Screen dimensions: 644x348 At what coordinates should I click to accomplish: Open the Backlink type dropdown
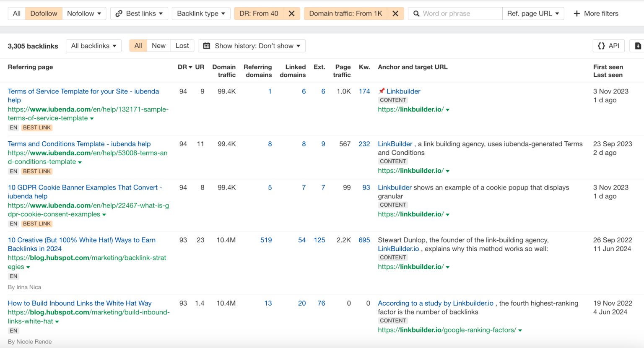pyautogui.click(x=201, y=13)
